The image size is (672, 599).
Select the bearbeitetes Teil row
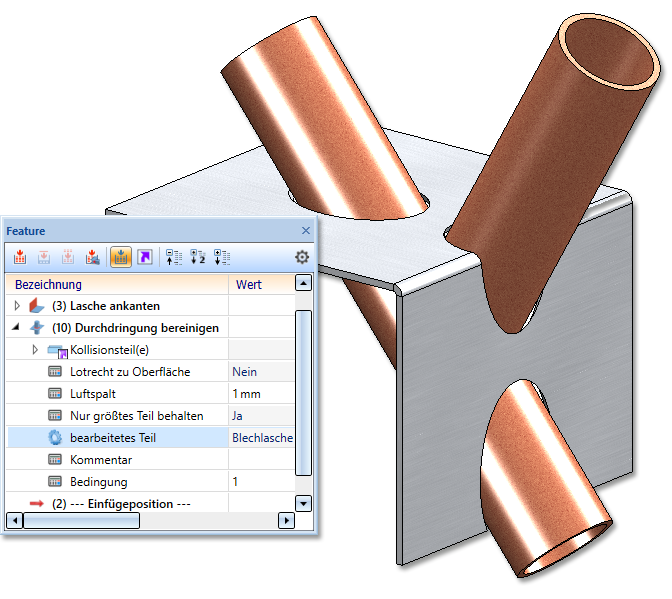[150, 437]
